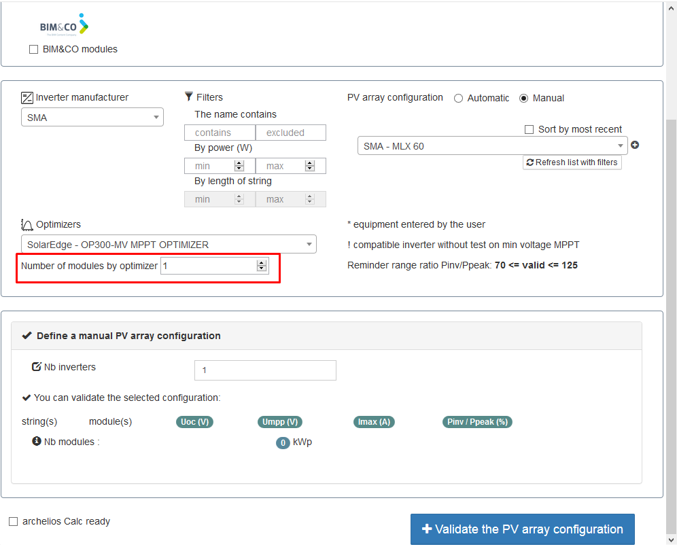
Task: Open the SMA - MLX 60 inverter dropdown
Action: pyautogui.click(x=492, y=146)
